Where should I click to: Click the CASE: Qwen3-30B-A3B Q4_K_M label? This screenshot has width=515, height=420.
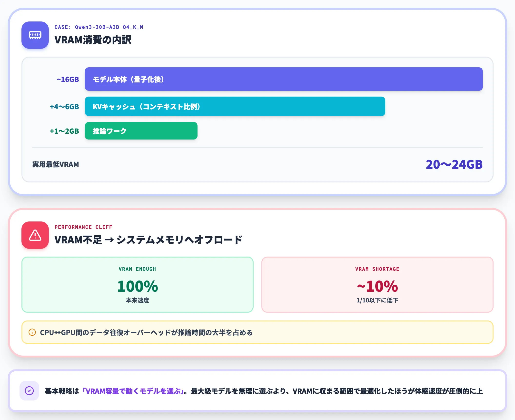[99, 27]
